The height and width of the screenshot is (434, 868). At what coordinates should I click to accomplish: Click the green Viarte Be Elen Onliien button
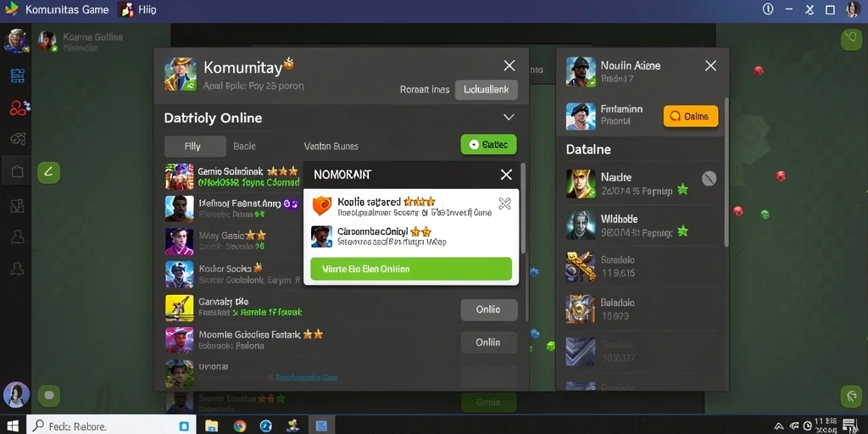coord(411,269)
